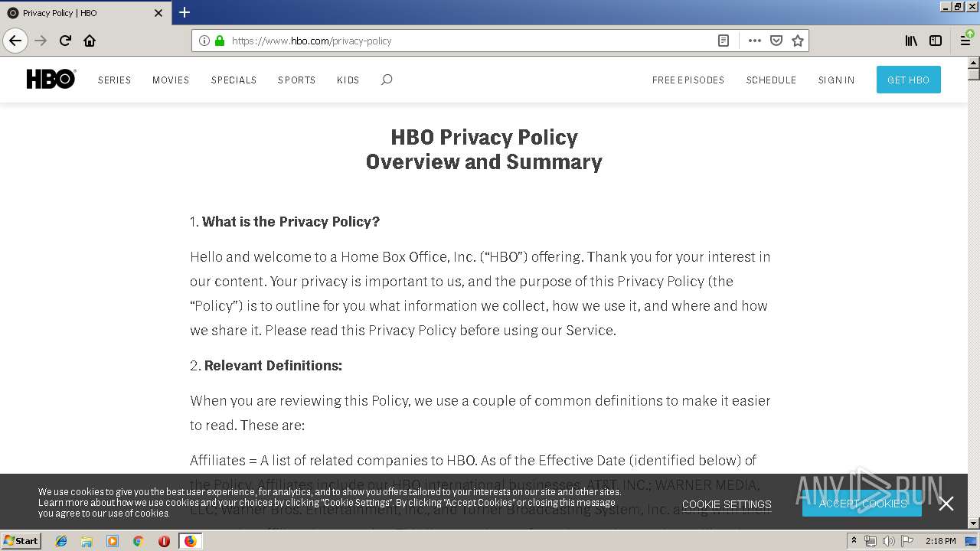Open page actions three-dots menu
The height and width of the screenshot is (551, 980).
[x=755, y=41]
